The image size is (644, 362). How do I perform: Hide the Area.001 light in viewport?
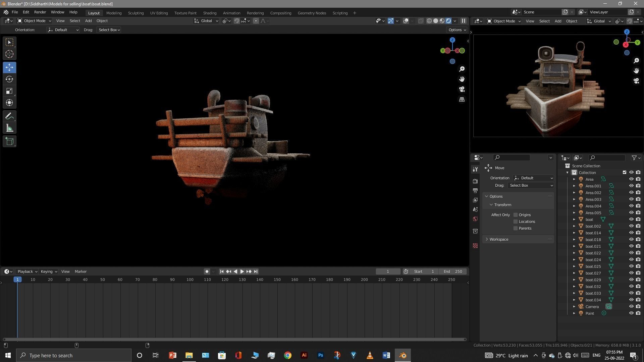[631, 186]
